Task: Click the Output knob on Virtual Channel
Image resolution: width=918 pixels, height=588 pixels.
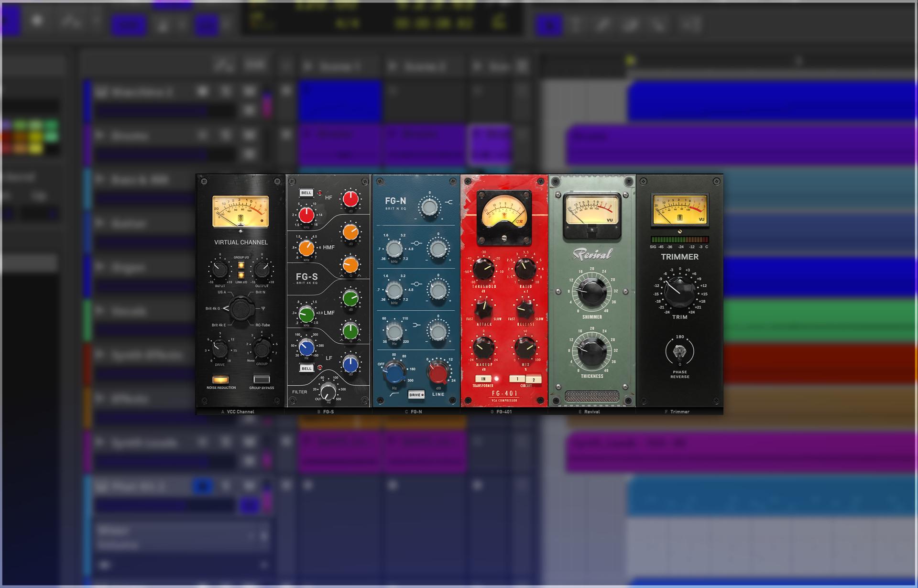Action: [x=262, y=270]
